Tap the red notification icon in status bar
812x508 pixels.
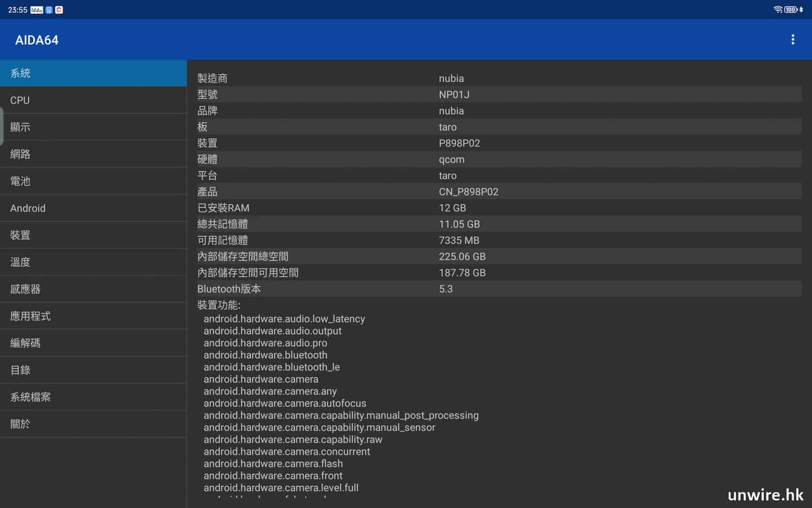click(59, 10)
